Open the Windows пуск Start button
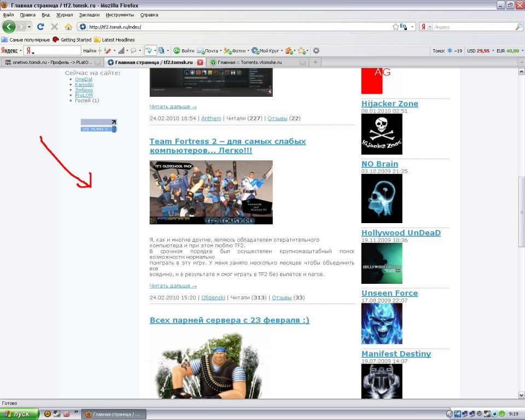The width and height of the screenshot is (525, 420). coord(20,415)
